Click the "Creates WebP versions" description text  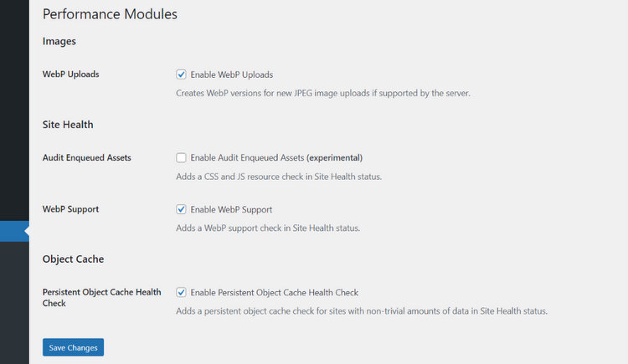click(x=323, y=94)
